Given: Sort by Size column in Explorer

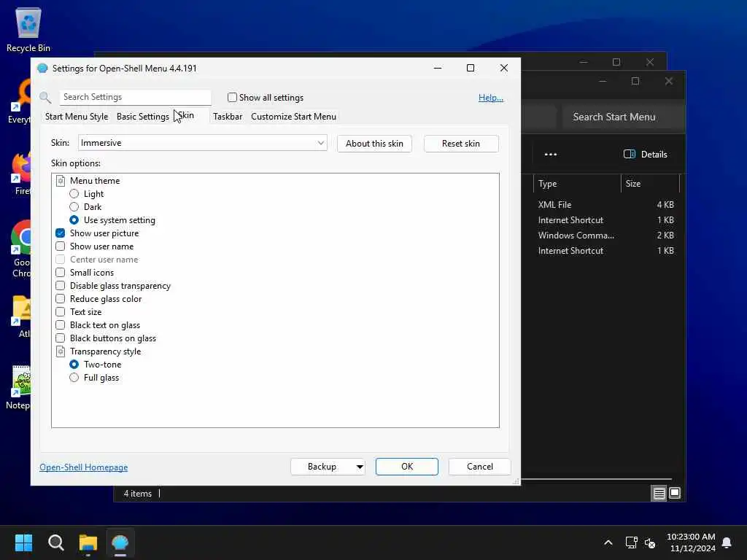Looking at the screenshot, I should point(650,183).
